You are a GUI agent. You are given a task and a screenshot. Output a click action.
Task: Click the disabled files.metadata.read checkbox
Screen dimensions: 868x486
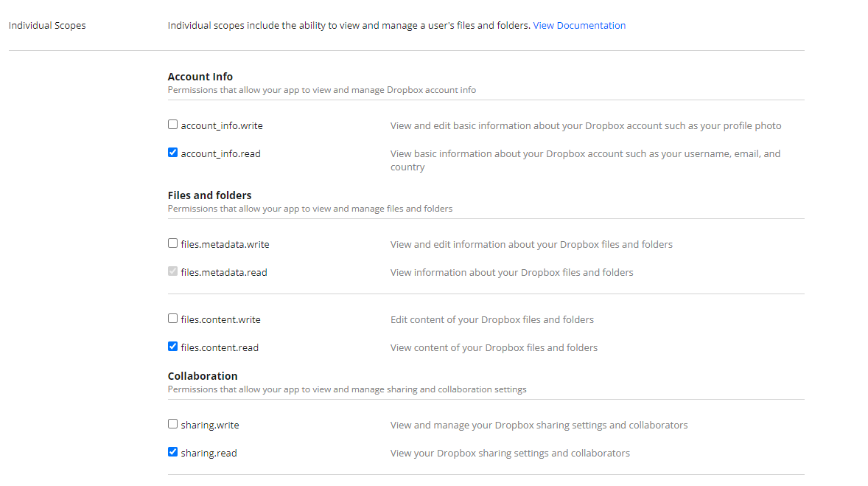coord(172,271)
